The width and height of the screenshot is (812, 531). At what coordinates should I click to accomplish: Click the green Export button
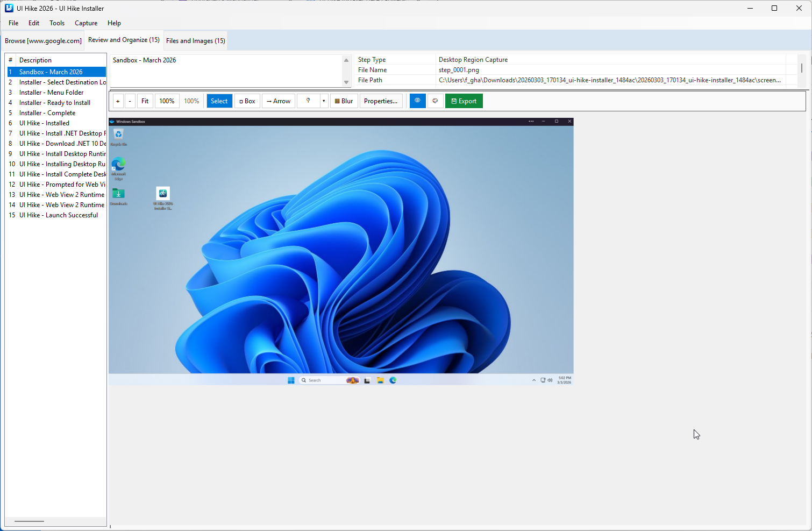[464, 101]
